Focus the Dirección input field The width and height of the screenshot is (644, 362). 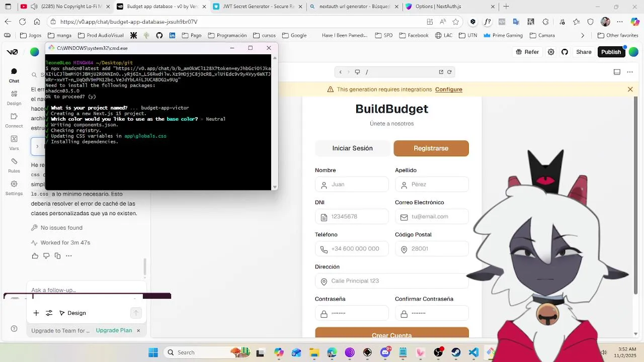pyautogui.click(x=392, y=281)
